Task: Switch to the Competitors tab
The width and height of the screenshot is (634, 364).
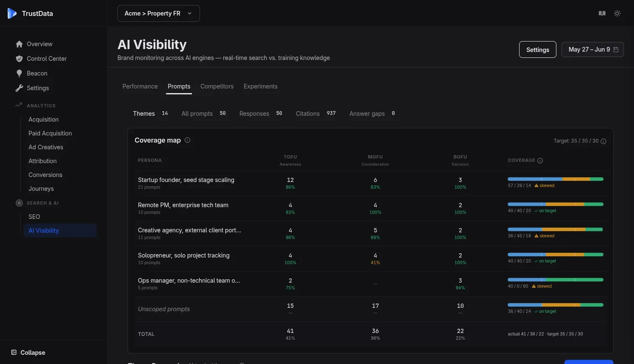Action: [x=217, y=86]
